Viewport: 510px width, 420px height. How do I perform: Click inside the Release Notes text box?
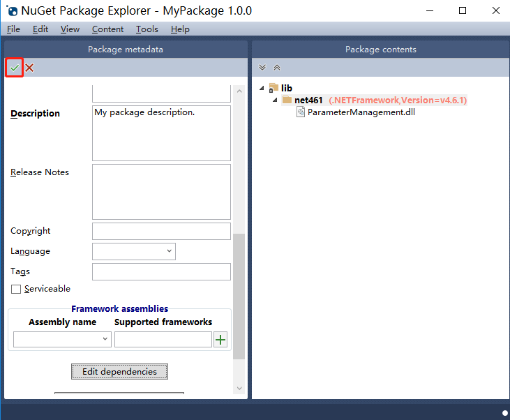[x=161, y=192]
